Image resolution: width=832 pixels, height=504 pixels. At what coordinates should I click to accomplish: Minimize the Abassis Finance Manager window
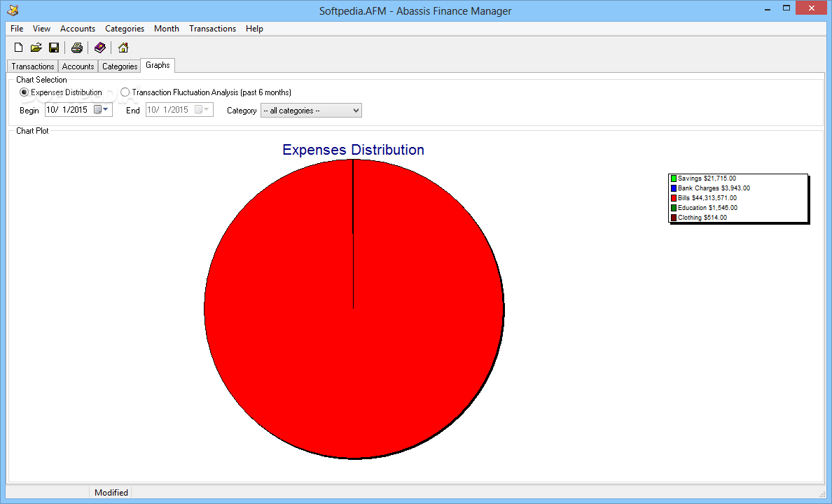click(768, 8)
